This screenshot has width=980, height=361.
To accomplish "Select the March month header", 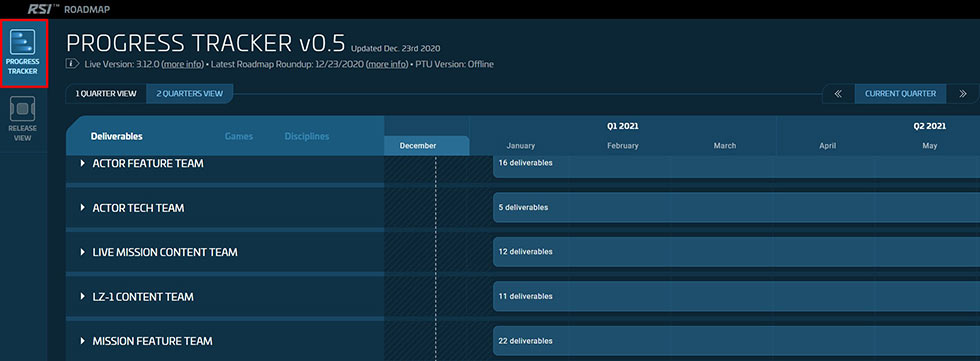I will pos(725,146).
